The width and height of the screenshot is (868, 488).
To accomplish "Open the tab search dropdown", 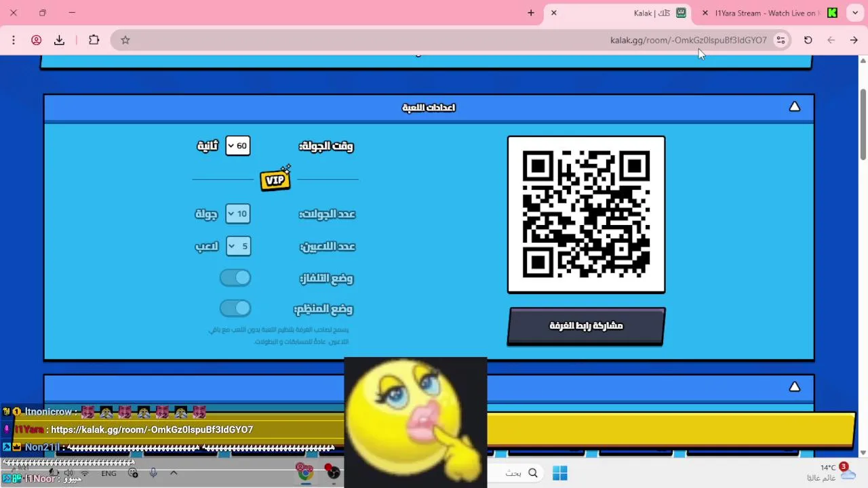I will [856, 13].
